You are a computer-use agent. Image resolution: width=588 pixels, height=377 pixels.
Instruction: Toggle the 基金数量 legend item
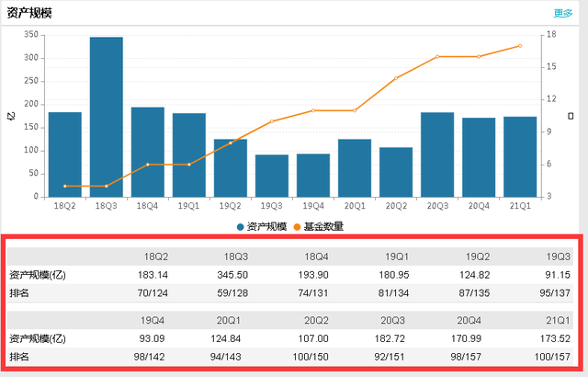coord(319,226)
